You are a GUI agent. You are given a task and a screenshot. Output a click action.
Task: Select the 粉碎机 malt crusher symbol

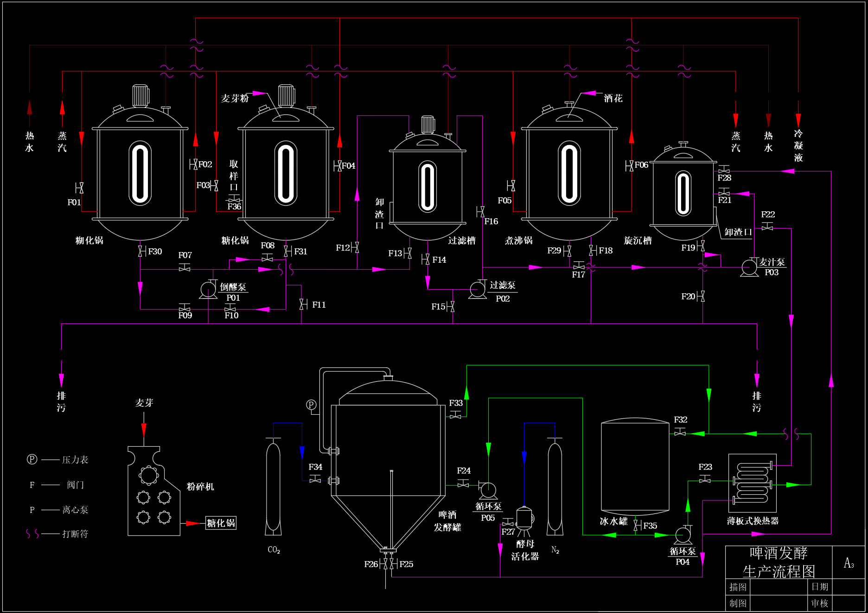(x=154, y=491)
